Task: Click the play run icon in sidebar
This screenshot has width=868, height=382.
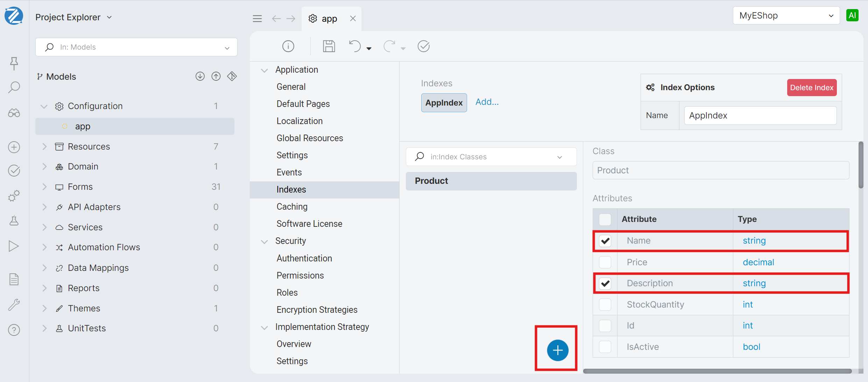Action: pos(14,246)
